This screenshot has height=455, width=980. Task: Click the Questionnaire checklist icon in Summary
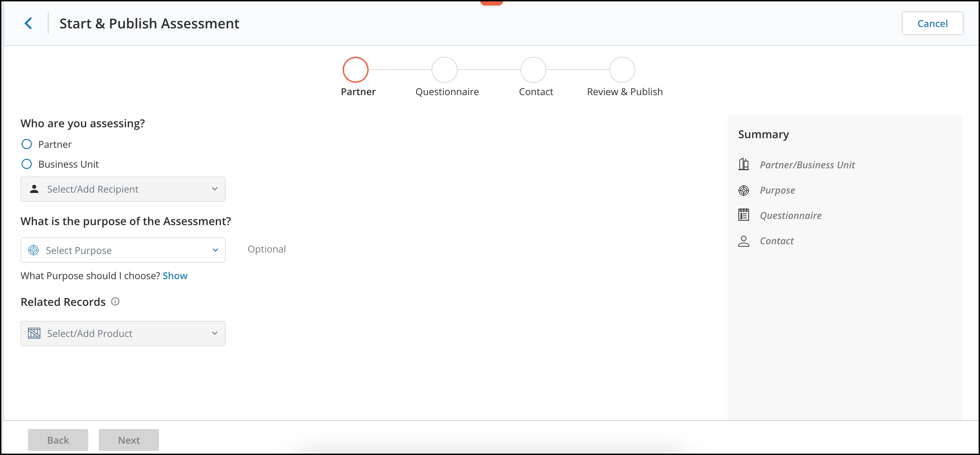(743, 215)
